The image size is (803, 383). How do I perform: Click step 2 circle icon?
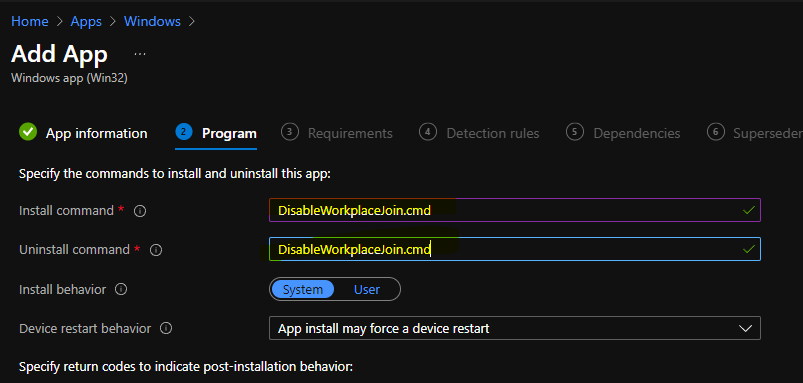click(184, 133)
